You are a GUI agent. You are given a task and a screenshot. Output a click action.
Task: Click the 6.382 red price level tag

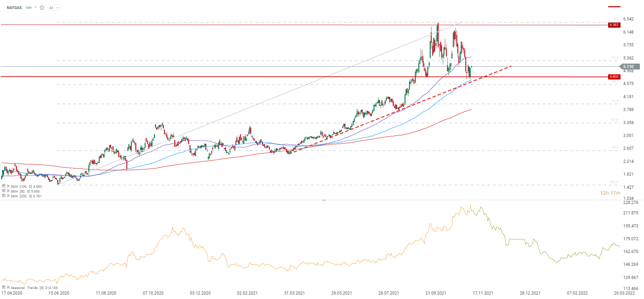tap(614, 25)
